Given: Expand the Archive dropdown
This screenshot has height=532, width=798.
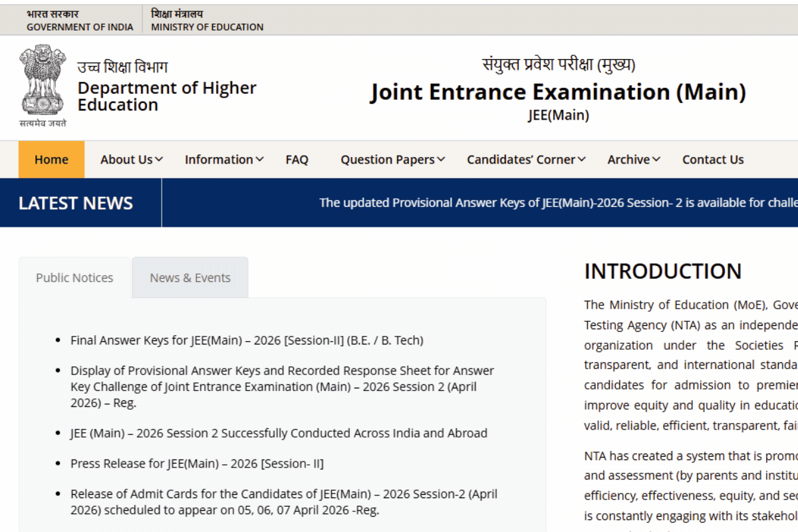Looking at the screenshot, I should 633,160.
